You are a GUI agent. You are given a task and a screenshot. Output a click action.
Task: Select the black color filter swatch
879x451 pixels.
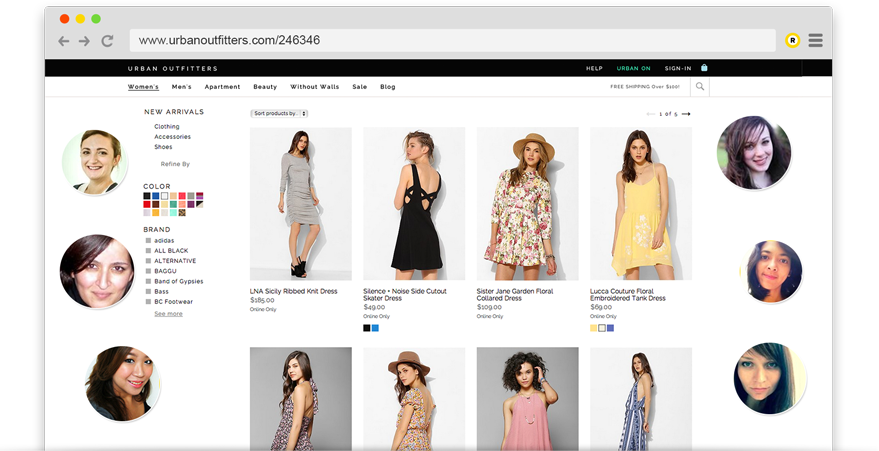tap(147, 196)
